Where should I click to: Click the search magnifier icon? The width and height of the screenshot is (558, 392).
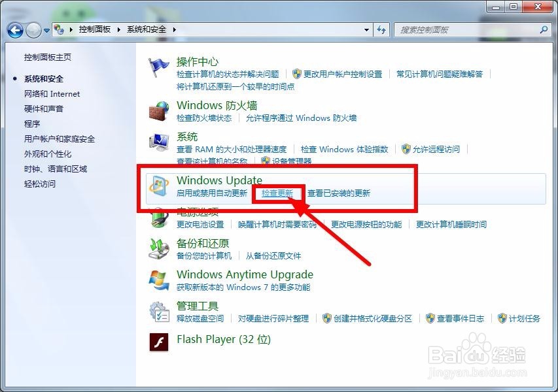click(x=544, y=30)
